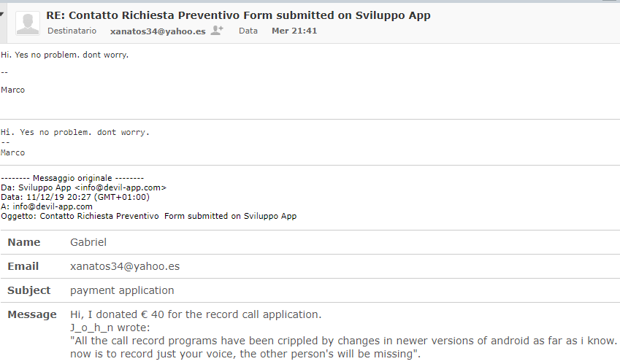This screenshot has height=364, width=620.
Task: Click the date Mer 21:41
Action: point(294,31)
